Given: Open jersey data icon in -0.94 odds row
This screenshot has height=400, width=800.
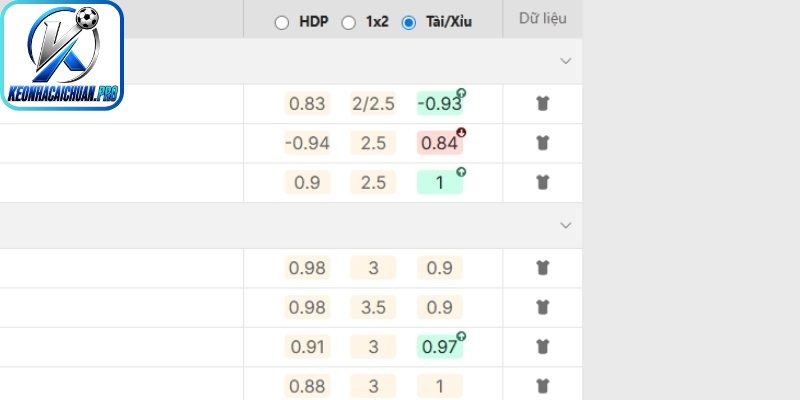Looking at the screenshot, I should click(542, 143).
